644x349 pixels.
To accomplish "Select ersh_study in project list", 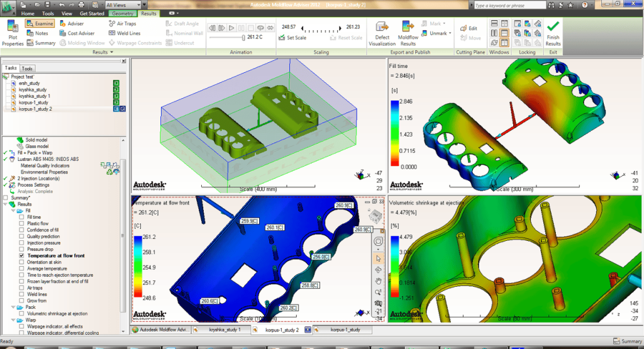I will [x=29, y=83].
